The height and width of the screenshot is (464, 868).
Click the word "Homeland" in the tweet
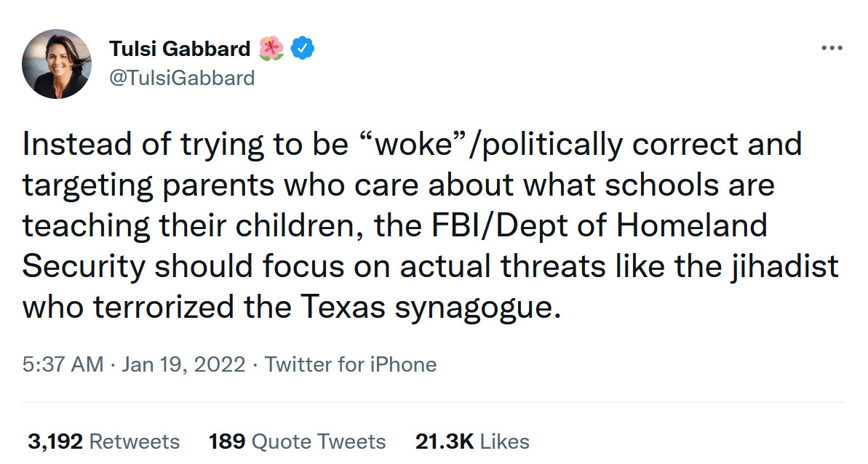coord(692,226)
